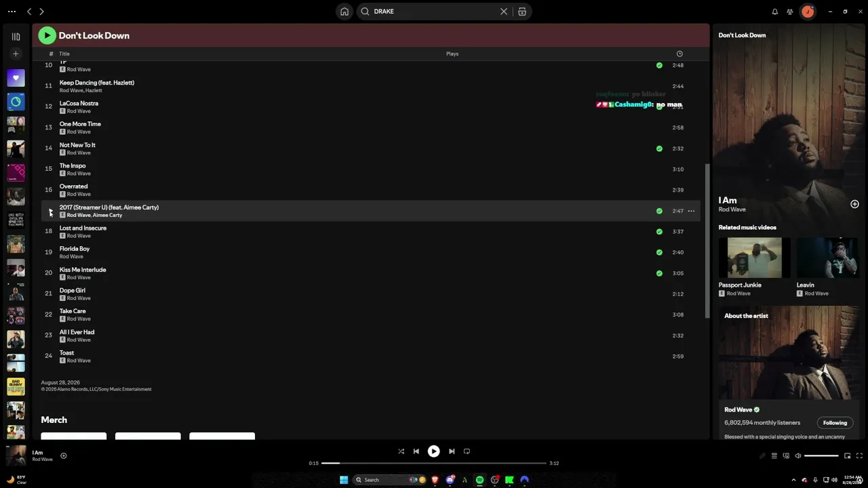Screen dimensions: 868x488
Task: Open I Am title in Now Playing panel
Action: tap(728, 201)
